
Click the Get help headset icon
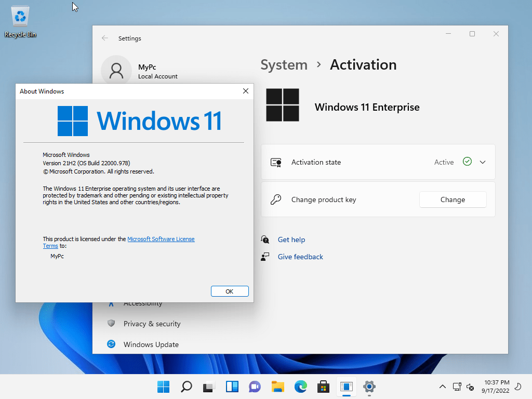(x=265, y=240)
